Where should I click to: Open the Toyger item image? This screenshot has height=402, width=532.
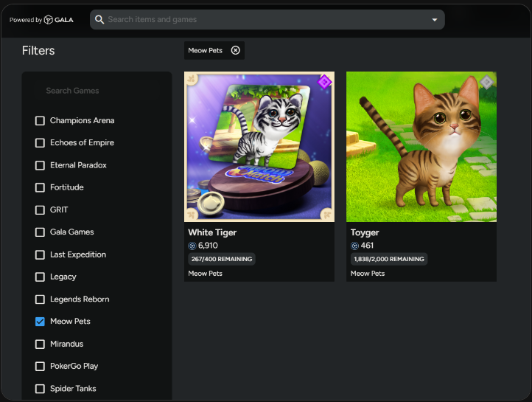(421, 147)
